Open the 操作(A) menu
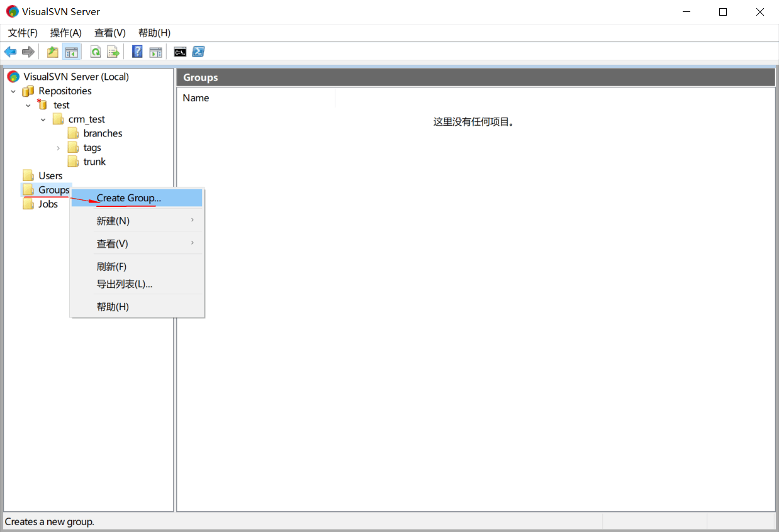 (66, 33)
